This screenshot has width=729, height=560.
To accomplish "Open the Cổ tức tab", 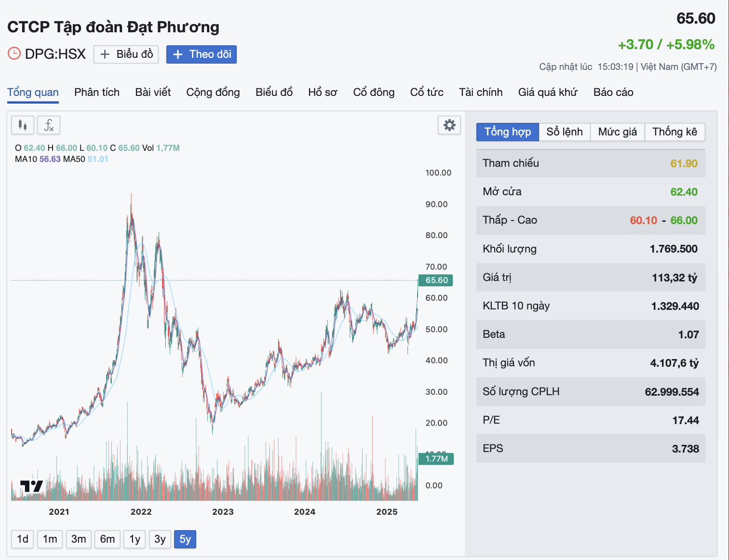I will tap(427, 92).
